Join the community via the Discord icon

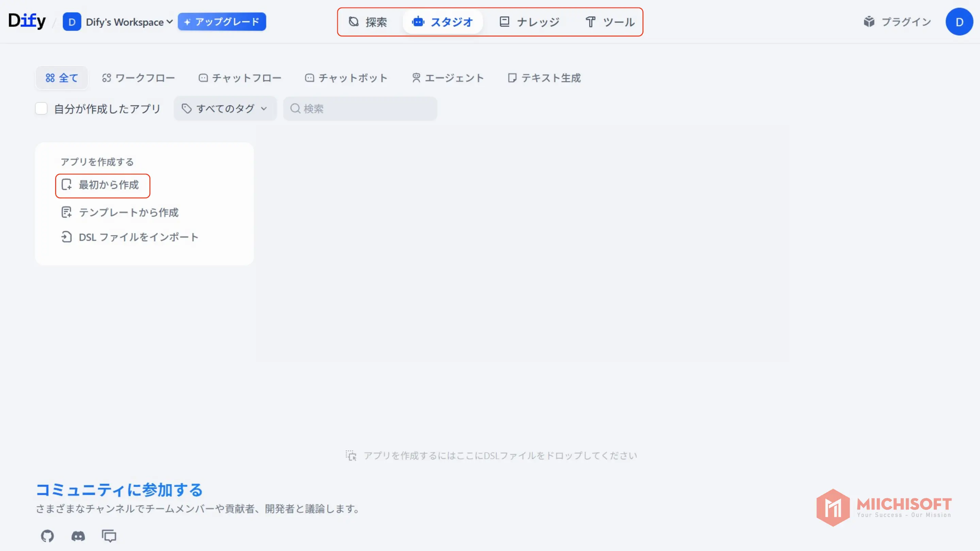point(78,536)
